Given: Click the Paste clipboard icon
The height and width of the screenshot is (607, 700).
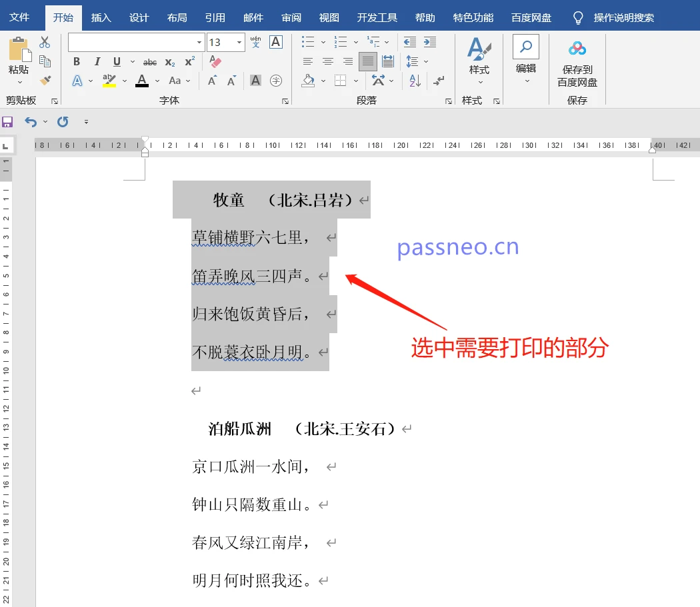Looking at the screenshot, I should coord(19,49).
